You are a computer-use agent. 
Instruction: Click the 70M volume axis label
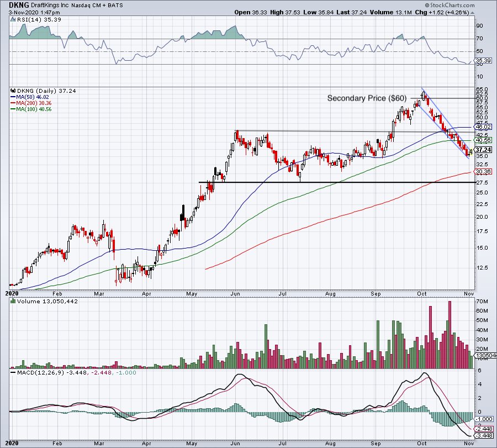(482, 302)
